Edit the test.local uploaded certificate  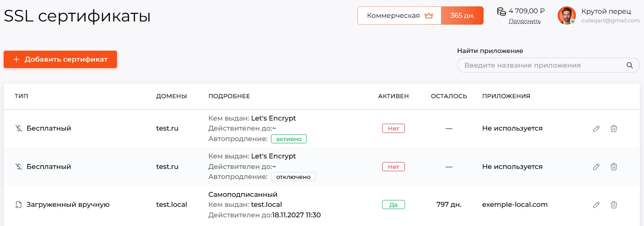pos(596,205)
